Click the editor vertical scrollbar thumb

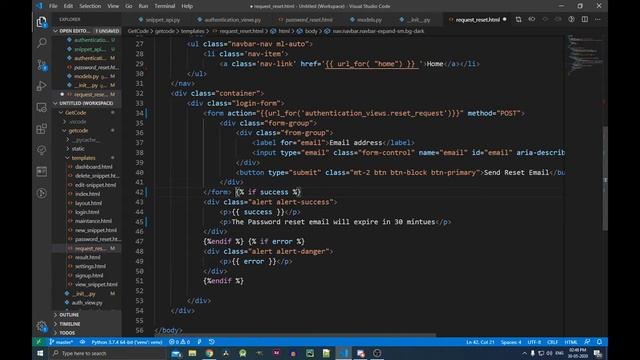pyautogui.click(x=605, y=178)
